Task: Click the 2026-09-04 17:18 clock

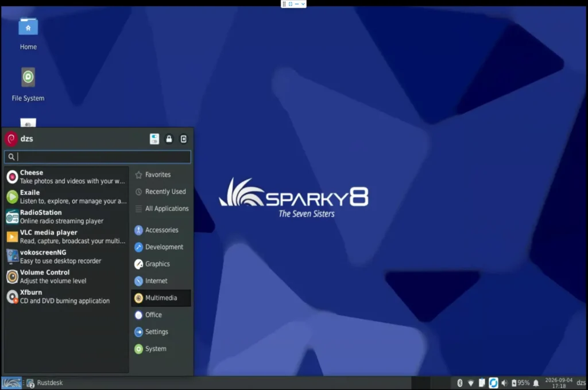Action: click(x=559, y=383)
